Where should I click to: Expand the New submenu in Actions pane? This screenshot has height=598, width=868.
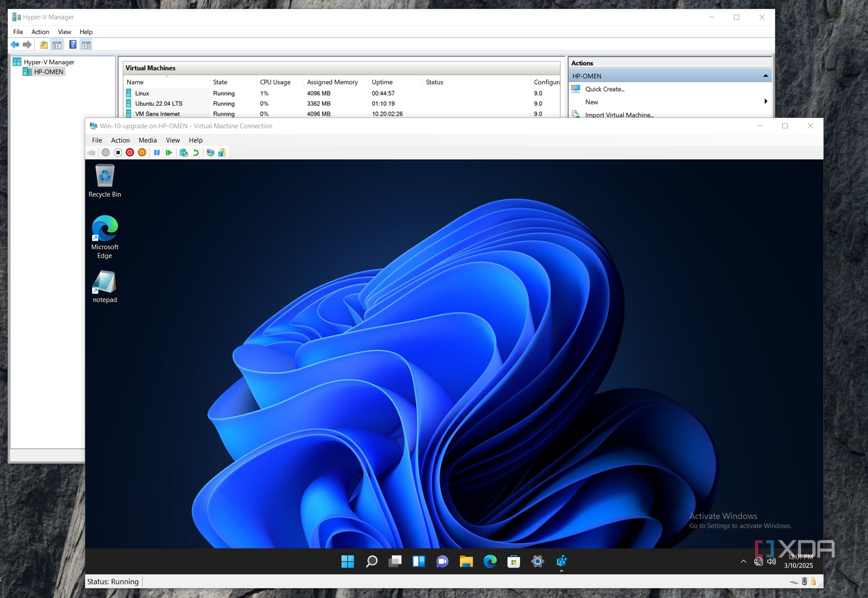pos(765,102)
